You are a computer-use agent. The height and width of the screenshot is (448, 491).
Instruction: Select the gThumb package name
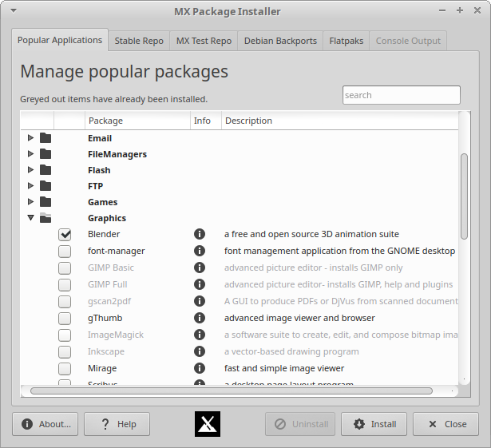coord(105,318)
